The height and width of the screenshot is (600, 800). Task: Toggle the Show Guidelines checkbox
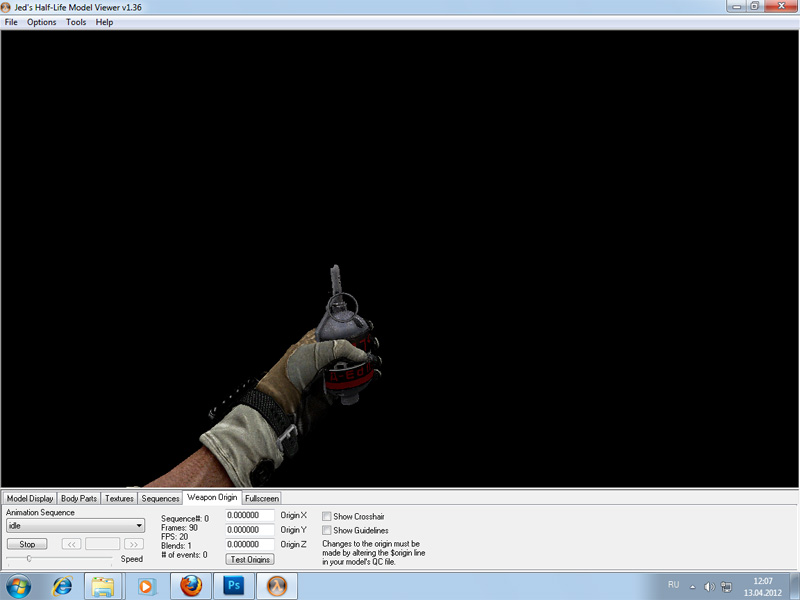click(x=327, y=530)
